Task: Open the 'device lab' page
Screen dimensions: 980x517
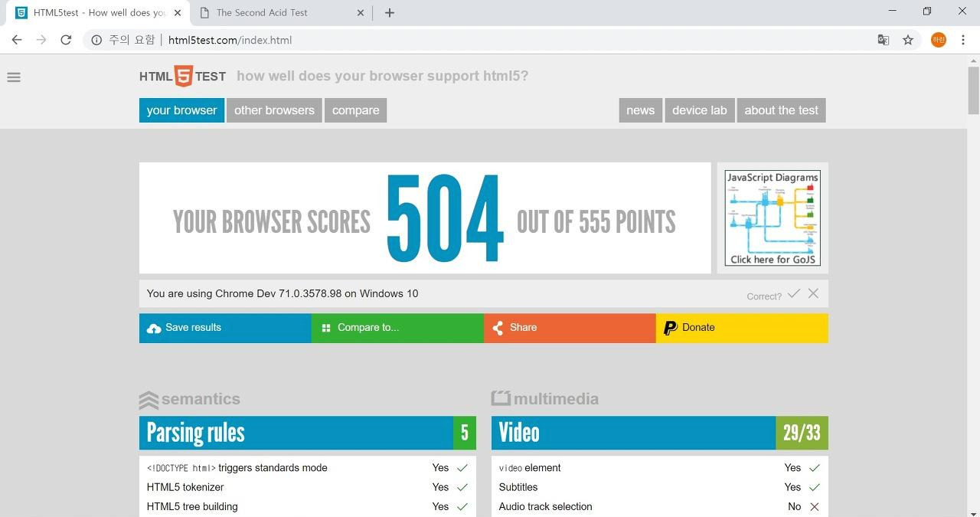Action: tap(699, 110)
